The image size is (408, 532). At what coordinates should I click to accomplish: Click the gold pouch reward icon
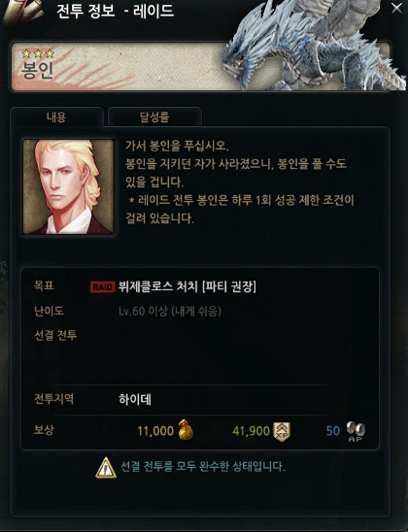[x=186, y=430]
